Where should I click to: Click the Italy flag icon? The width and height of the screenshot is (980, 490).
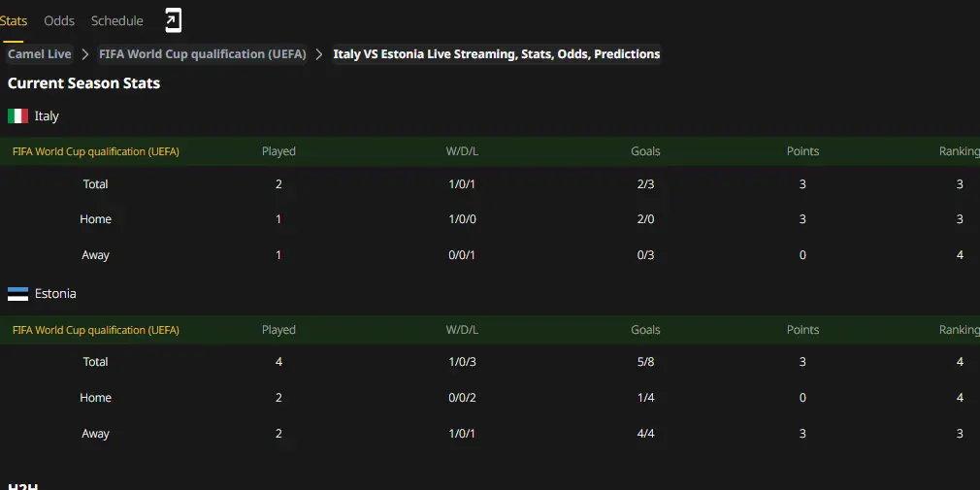(17, 116)
